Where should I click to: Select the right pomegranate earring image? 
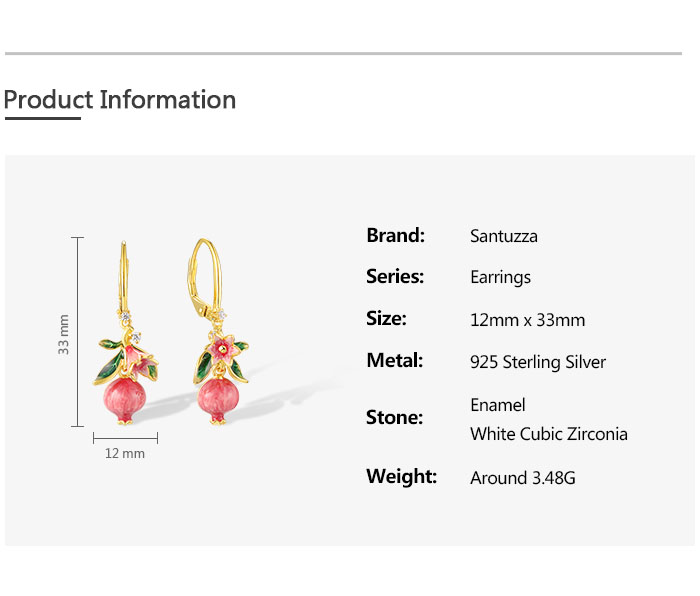pyautogui.click(x=218, y=331)
